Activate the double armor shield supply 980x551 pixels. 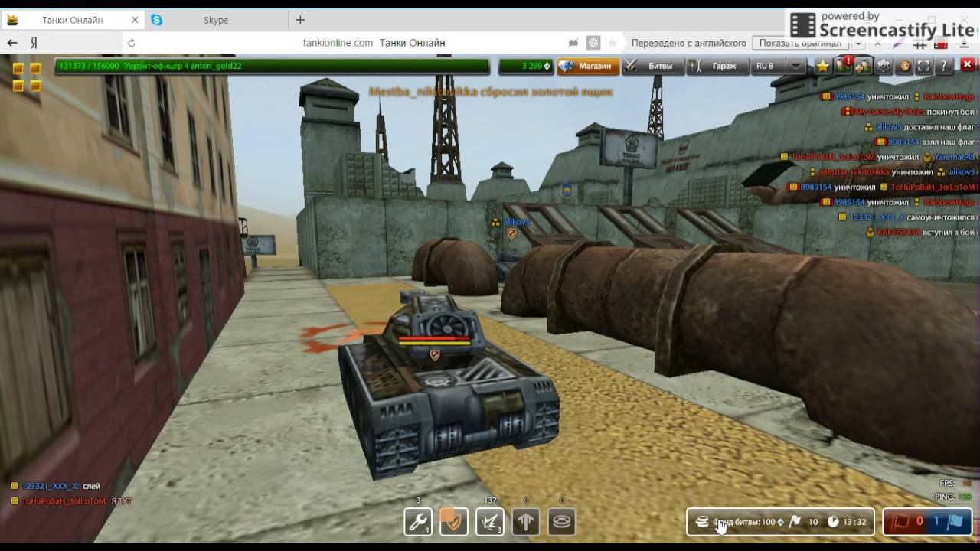(x=454, y=522)
